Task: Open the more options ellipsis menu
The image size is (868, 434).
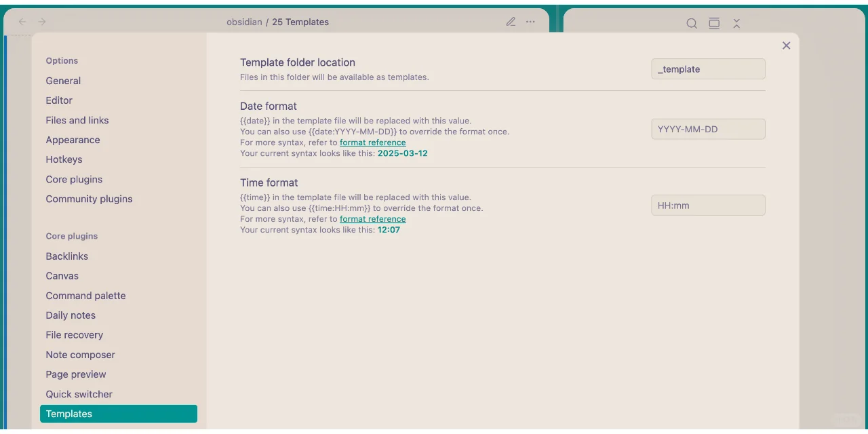Action: 530,22
